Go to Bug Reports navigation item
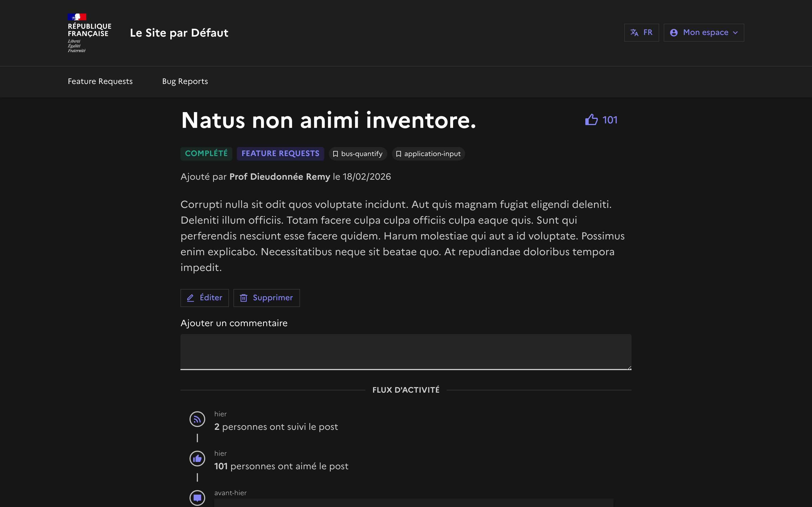812x507 pixels. pos(185,81)
